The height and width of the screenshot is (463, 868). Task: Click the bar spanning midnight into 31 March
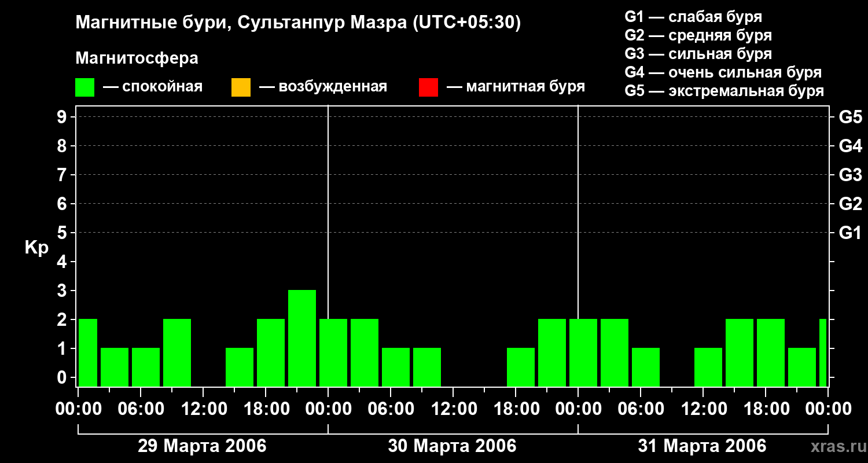pos(583,352)
